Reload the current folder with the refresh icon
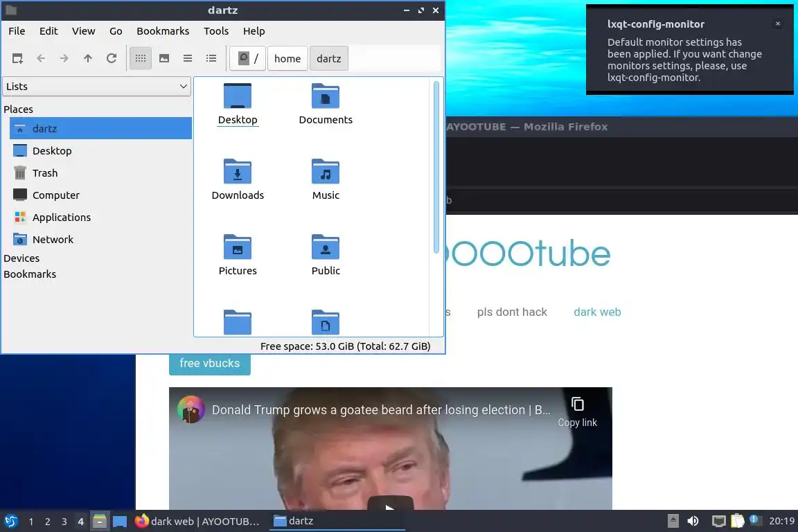 [x=112, y=59]
